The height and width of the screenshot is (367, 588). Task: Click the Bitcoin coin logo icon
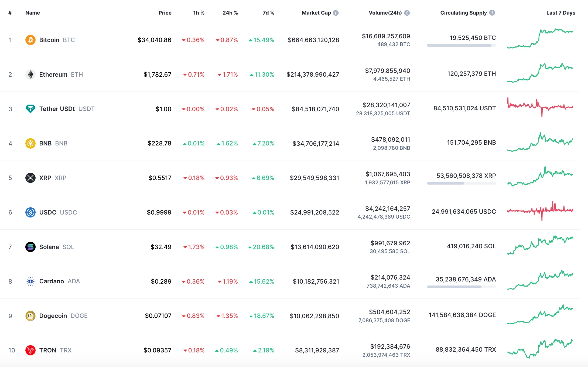[30, 40]
